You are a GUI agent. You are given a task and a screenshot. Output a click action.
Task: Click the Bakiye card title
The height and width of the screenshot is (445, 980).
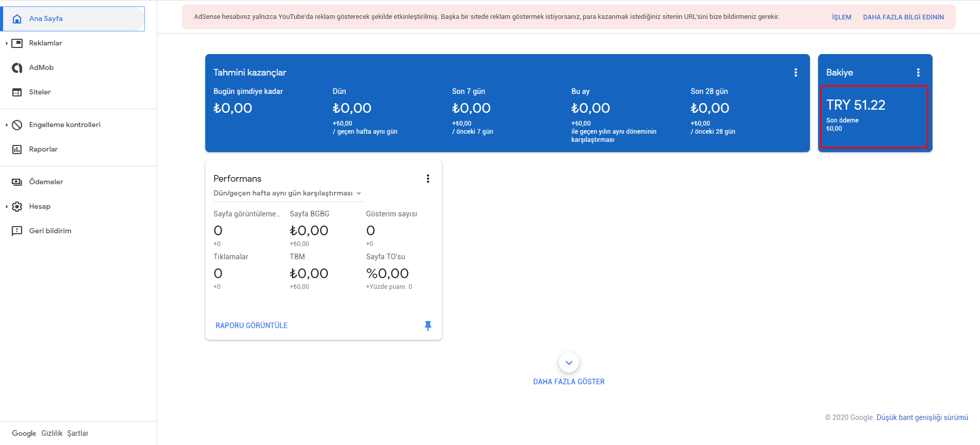click(840, 72)
